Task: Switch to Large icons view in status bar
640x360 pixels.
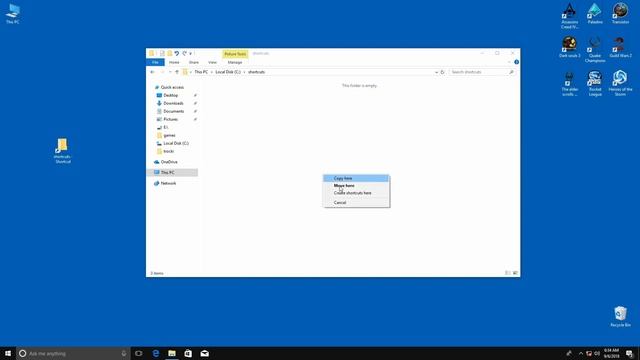Action: (515, 273)
